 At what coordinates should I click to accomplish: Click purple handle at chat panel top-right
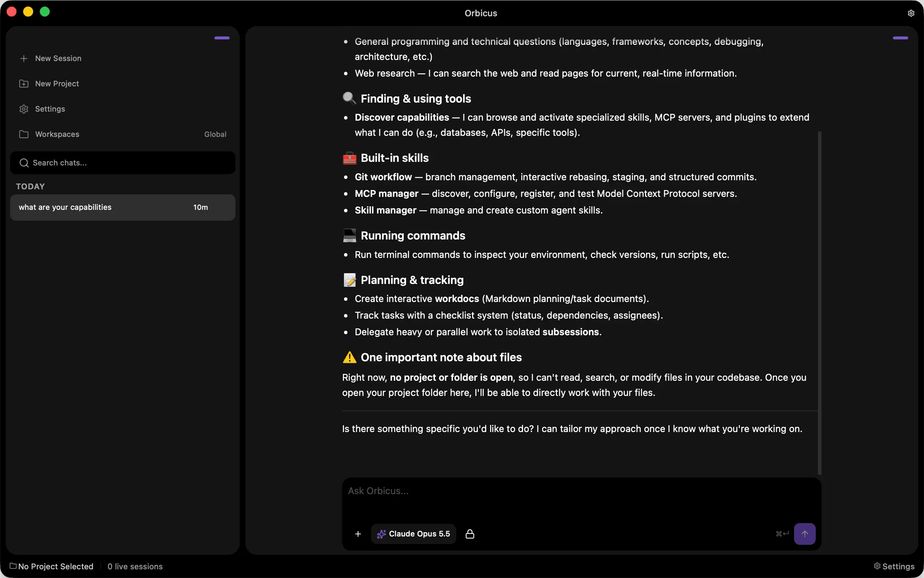coord(900,38)
